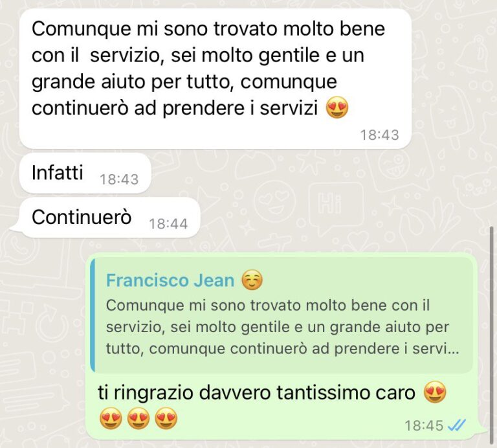Tap the third heart-eyes emoji on the last line
The image size is (497, 448).
click(x=166, y=418)
